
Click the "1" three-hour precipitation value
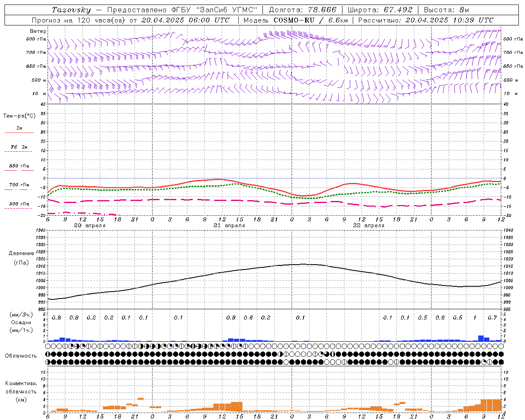pos(475,317)
